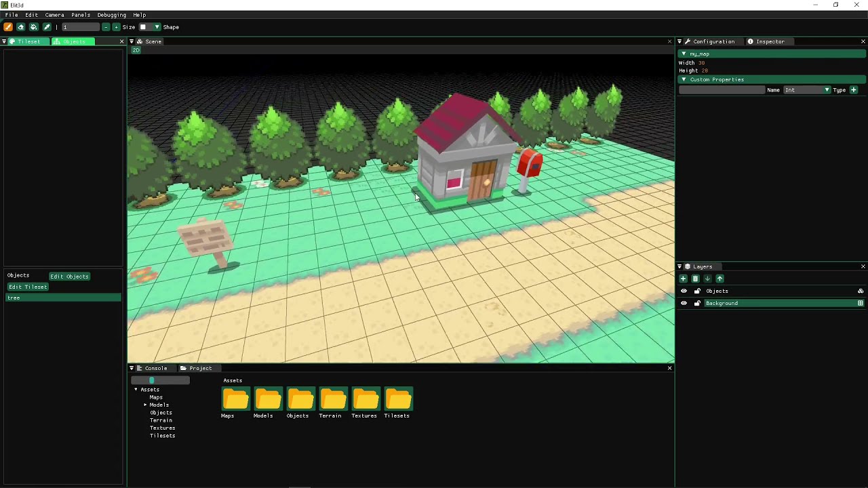Image resolution: width=868 pixels, height=488 pixels.
Task: Hide the Background layer
Action: pyautogui.click(x=684, y=304)
